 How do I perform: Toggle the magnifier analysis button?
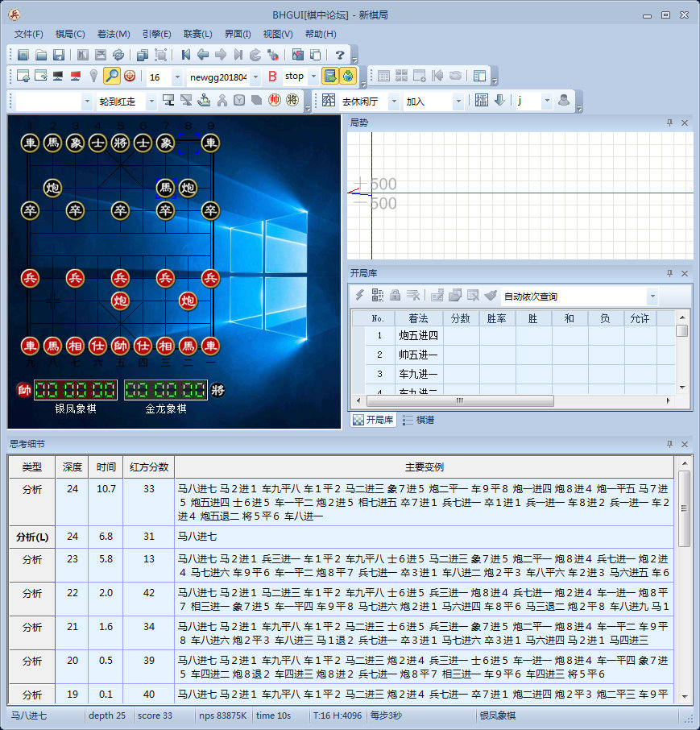(112, 76)
